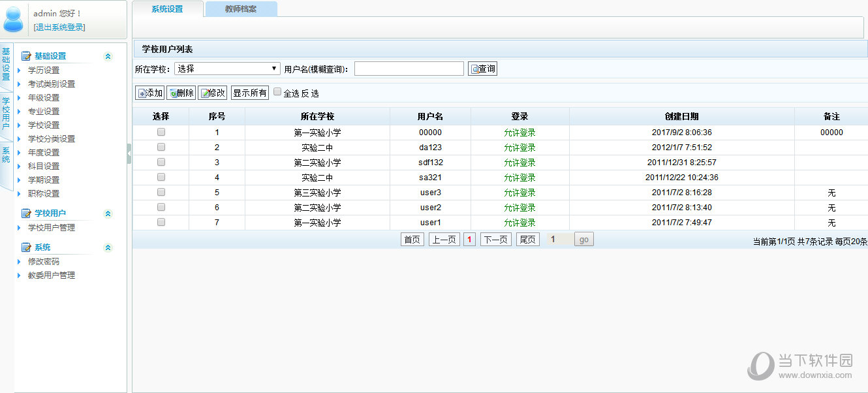This screenshot has width=868, height=393.
Task: Click the page number input box
Action: pos(559,240)
